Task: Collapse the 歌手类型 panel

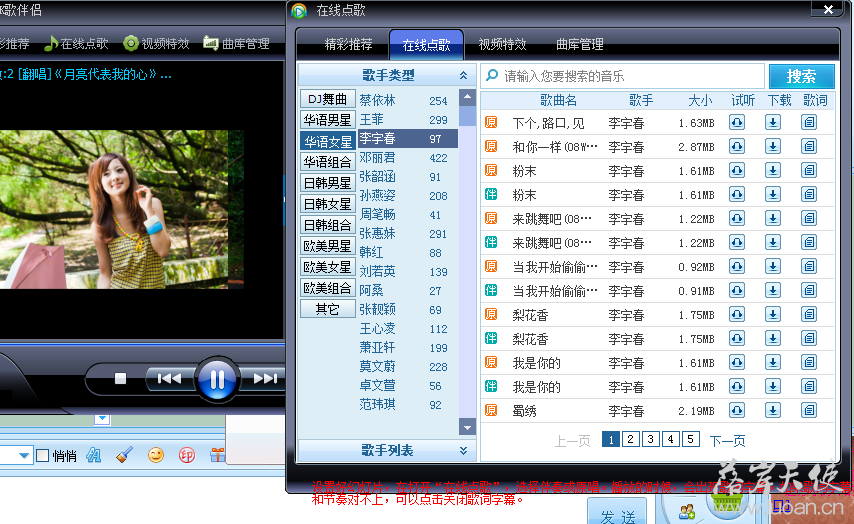Action: (x=463, y=76)
